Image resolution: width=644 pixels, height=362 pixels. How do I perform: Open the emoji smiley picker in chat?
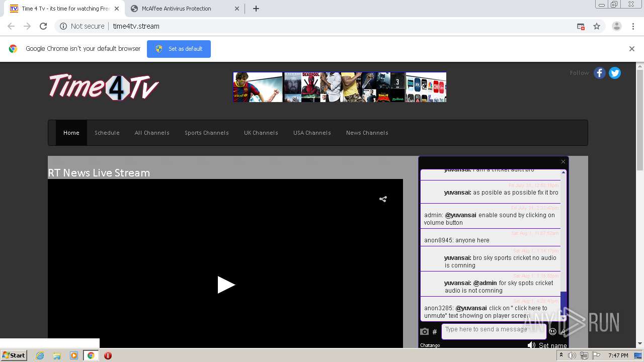[552, 331]
